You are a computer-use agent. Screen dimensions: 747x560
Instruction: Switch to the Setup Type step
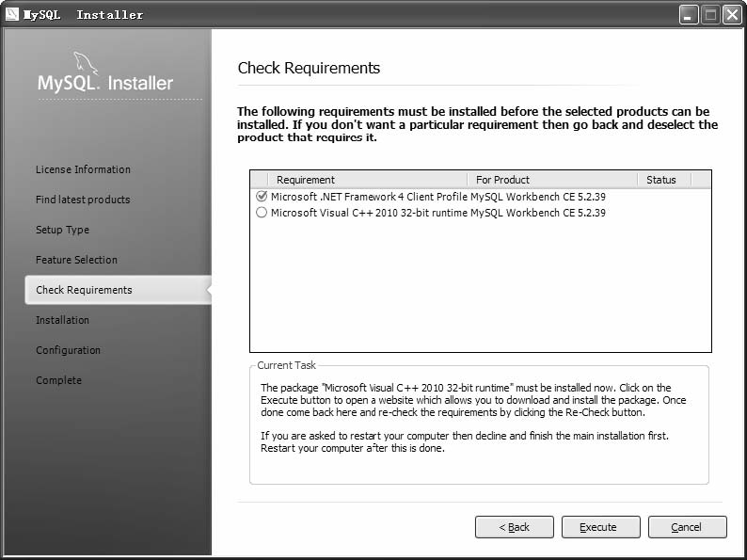[x=62, y=230]
